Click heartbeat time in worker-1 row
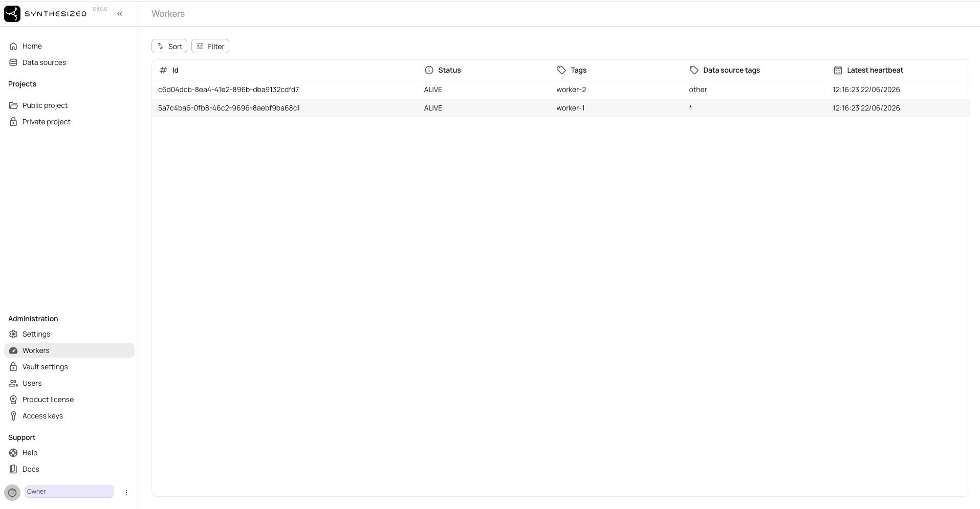Screen dimensions: 980x509 (x=866, y=108)
